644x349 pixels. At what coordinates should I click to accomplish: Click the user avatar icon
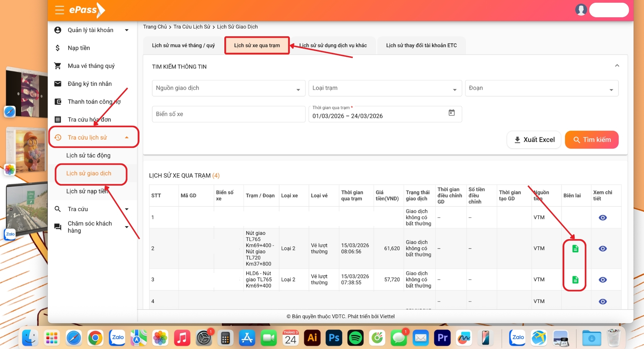581,10
